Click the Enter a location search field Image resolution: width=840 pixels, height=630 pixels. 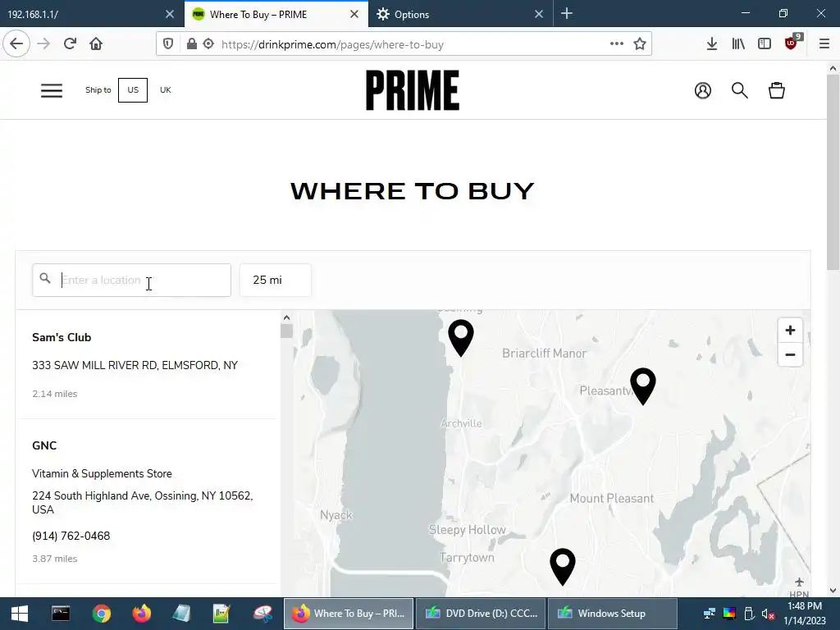point(132,281)
